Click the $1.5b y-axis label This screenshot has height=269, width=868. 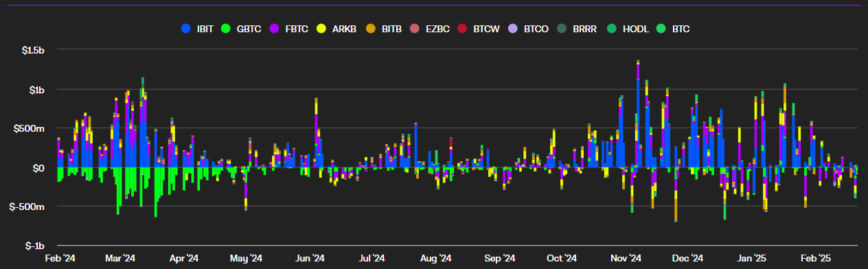pos(32,51)
